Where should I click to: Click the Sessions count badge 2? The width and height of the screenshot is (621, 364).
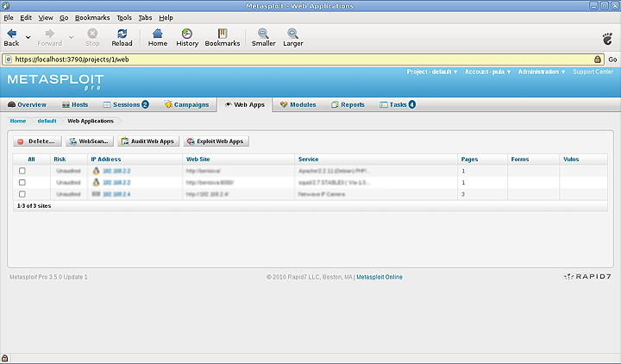(146, 104)
